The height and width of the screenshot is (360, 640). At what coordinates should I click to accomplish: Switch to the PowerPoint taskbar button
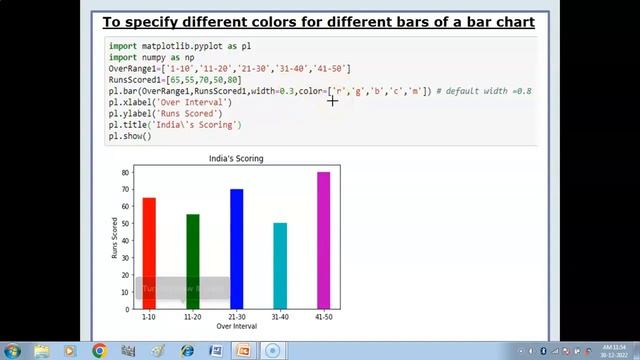pyautogui.click(x=244, y=351)
